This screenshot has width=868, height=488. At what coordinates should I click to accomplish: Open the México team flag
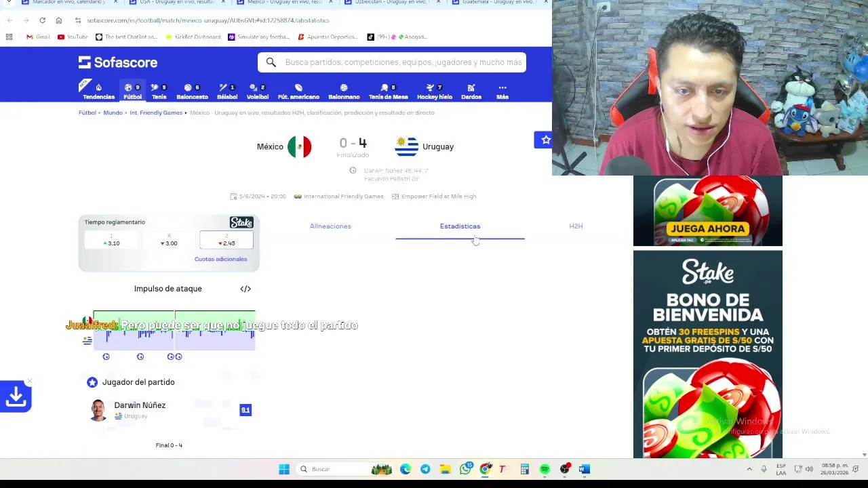[299, 146]
